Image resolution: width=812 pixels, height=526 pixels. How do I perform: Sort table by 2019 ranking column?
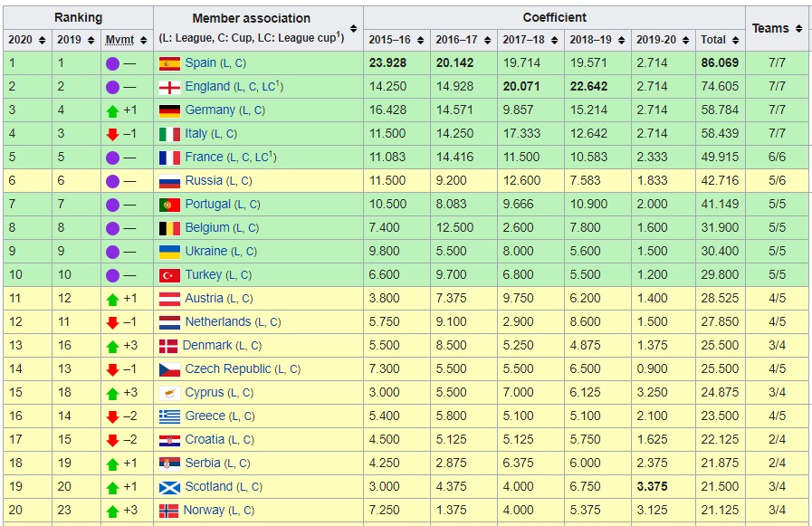tap(91, 41)
